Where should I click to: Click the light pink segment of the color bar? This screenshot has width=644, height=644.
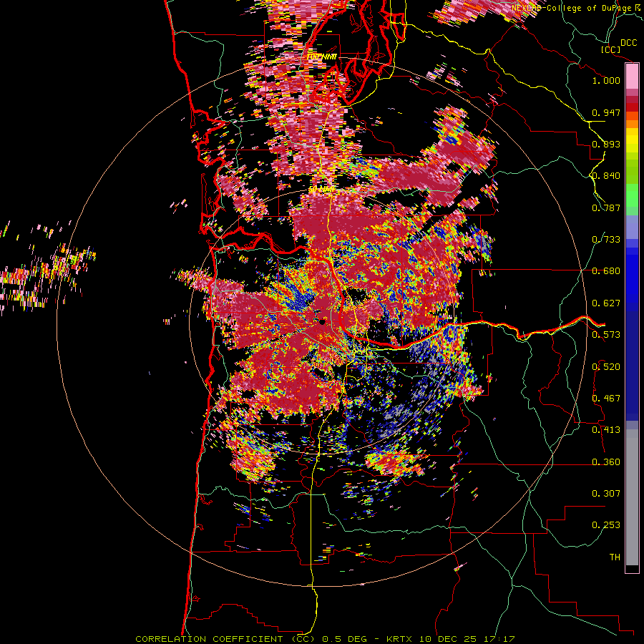click(632, 77)
